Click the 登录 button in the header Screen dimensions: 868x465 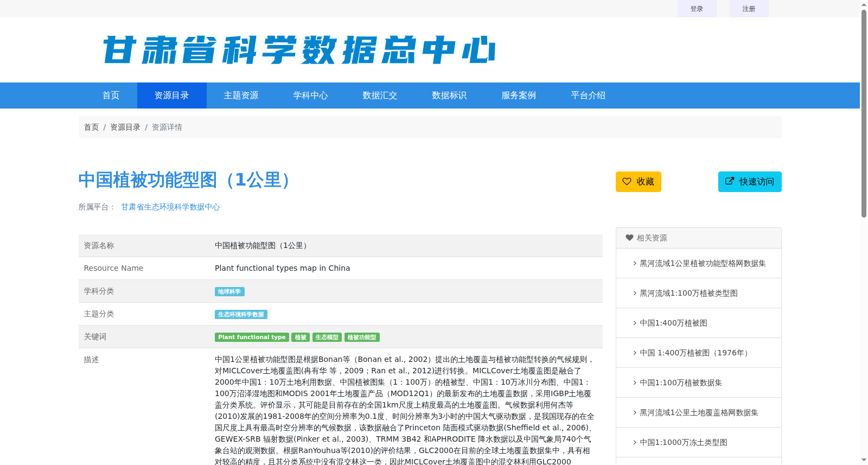pyautogui.click(x=697, y=9)
